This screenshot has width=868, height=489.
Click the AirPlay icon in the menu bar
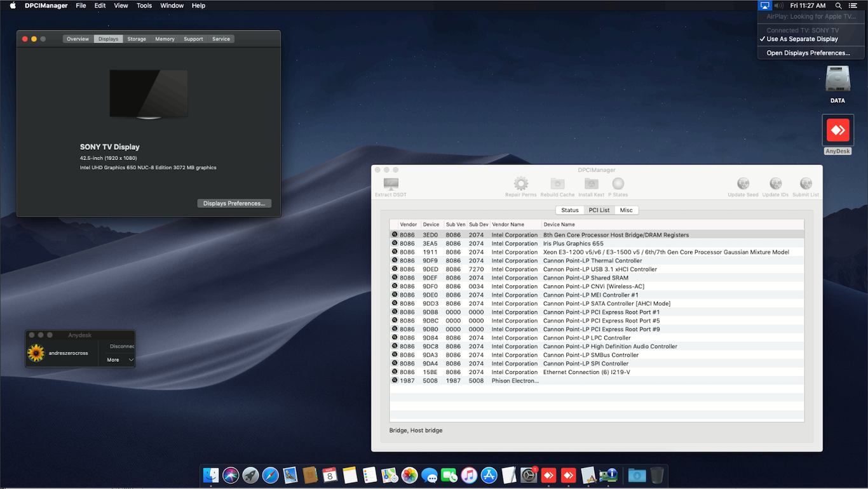coord(764,5)
